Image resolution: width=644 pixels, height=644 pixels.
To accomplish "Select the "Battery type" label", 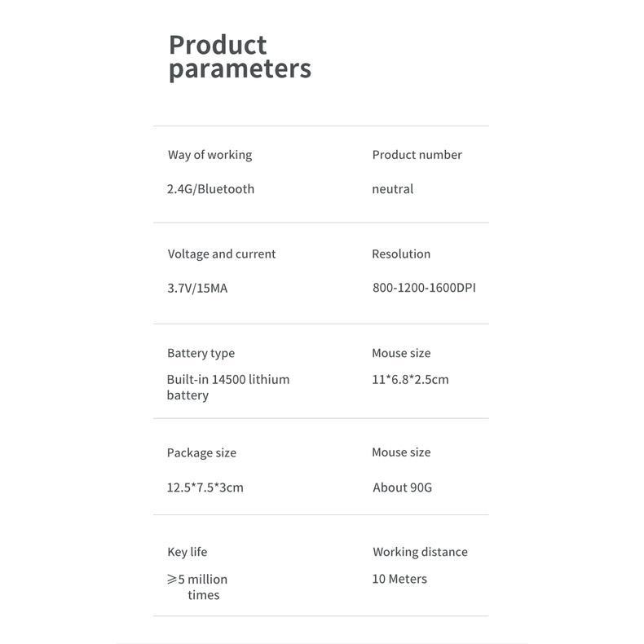I will pyautogui.click(x=201, y=353).
